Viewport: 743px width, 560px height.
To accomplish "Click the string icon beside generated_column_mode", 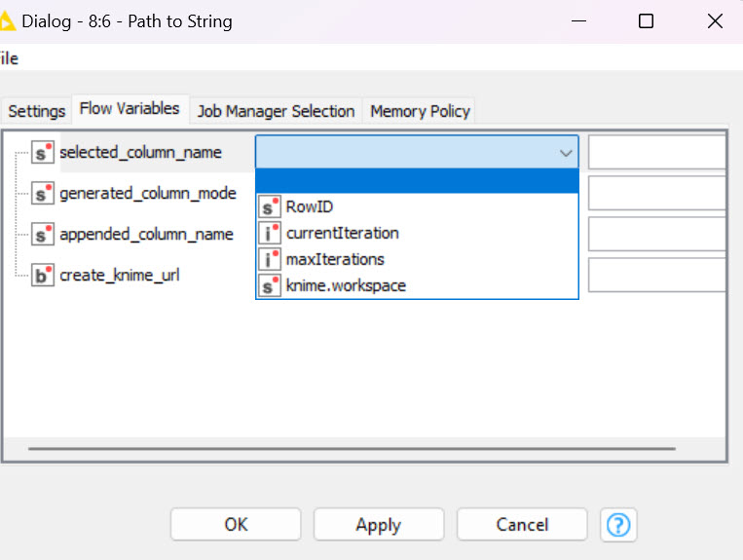I will pos(43,193).
